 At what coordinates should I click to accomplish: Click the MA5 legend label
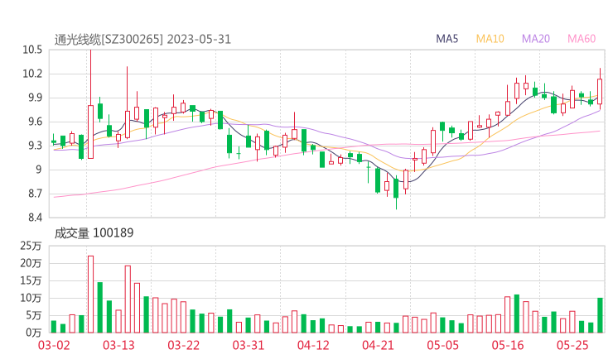pyautogui.click(x=446, y=39)
